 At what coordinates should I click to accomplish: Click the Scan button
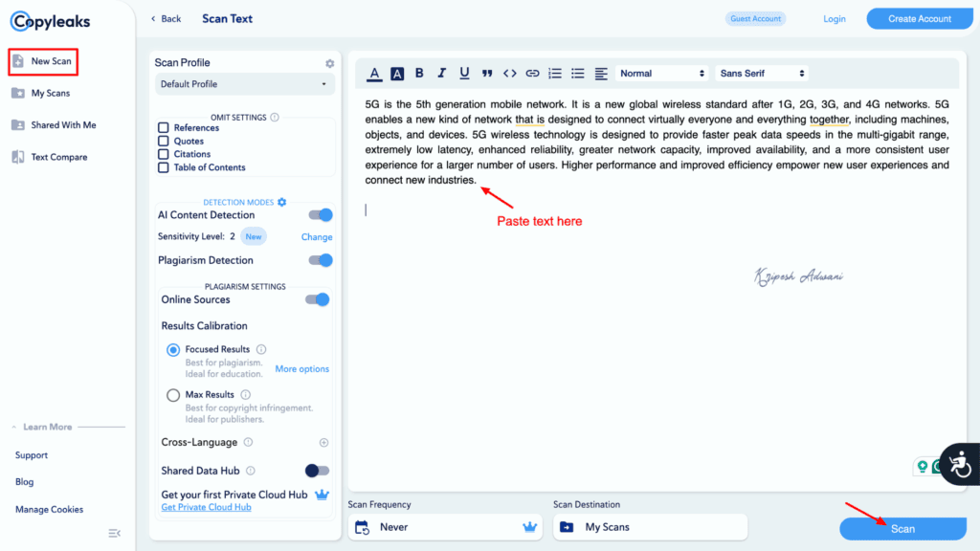point(902,528)
